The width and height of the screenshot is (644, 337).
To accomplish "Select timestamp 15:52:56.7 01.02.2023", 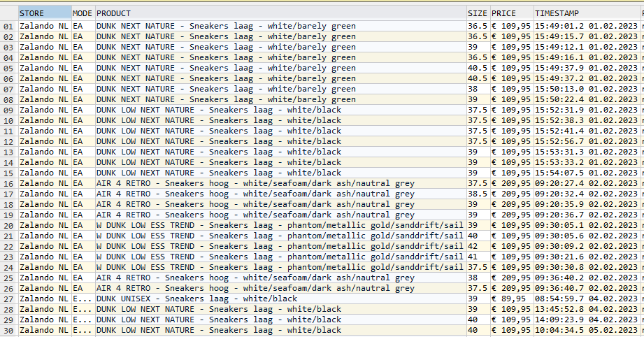I will tap(587, 141).
